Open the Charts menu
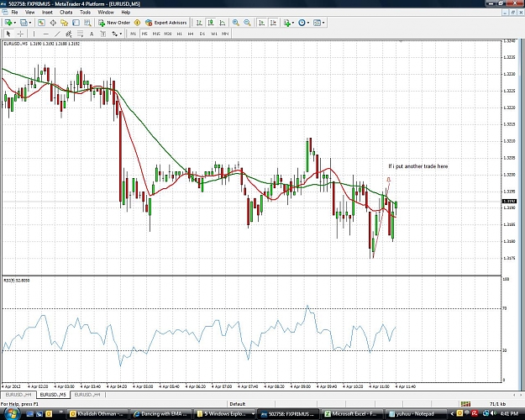The image size is (525, 420). click(x=66, y=12)
